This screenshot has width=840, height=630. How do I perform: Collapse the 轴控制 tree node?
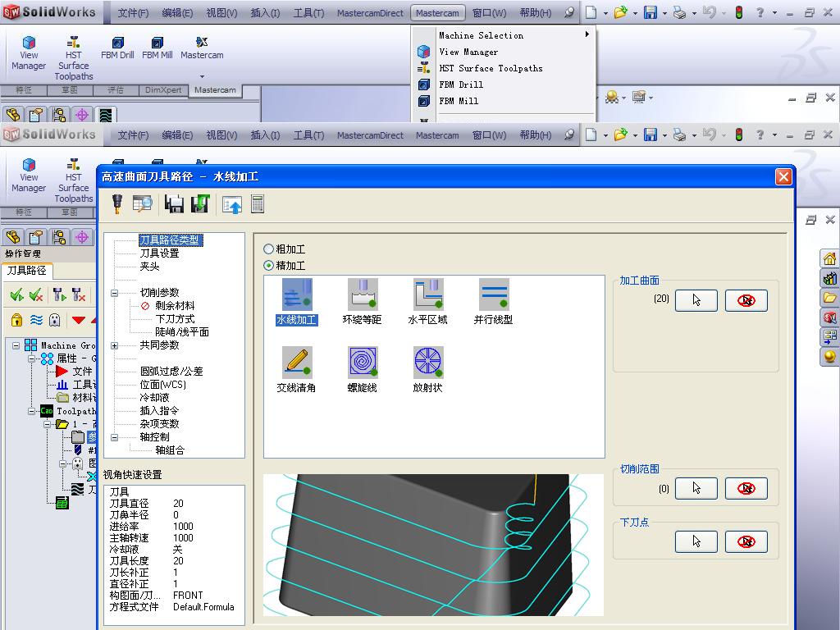point(114,437)
